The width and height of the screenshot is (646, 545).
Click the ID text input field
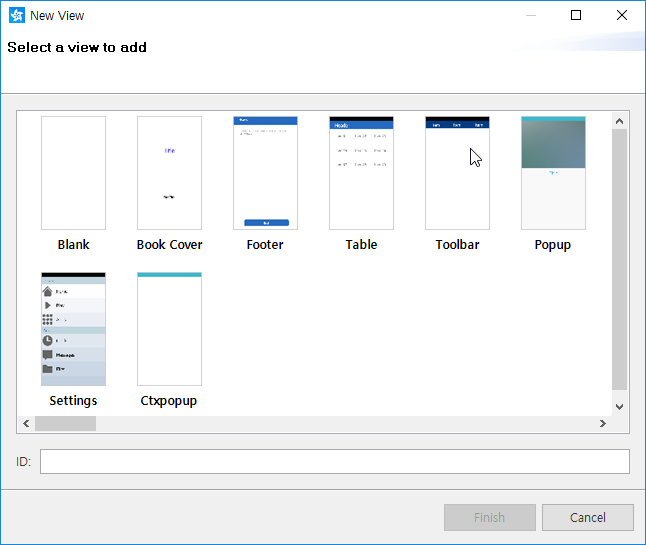pos(334,461)
